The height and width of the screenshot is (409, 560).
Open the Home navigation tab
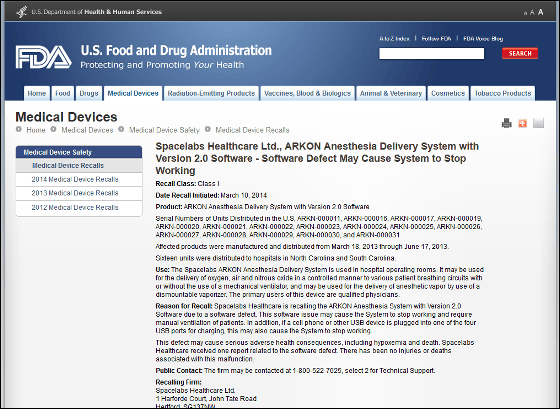tap(37, 93)
